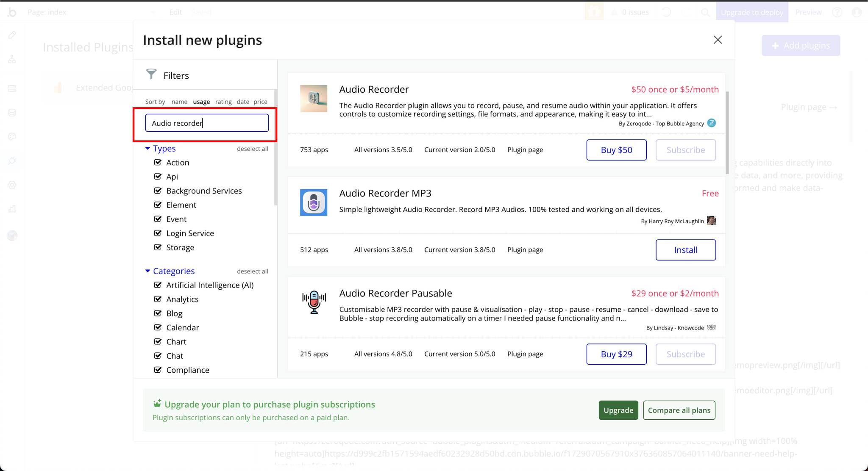Viewport: 868px width, 471px height.
Task: Subscribe to the Audio Recorder plugin
Action: click(x=686, y=150)
